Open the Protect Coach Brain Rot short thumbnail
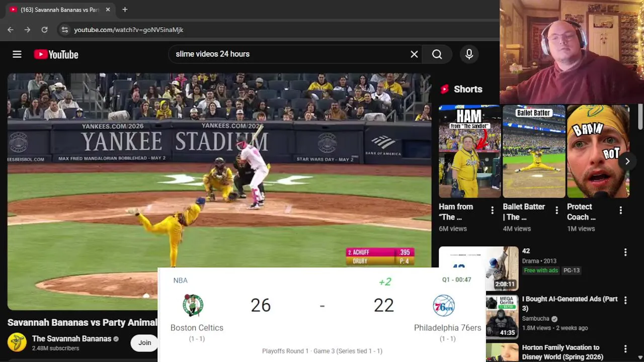This screenshot has height=362, width=644. [598, 151]
